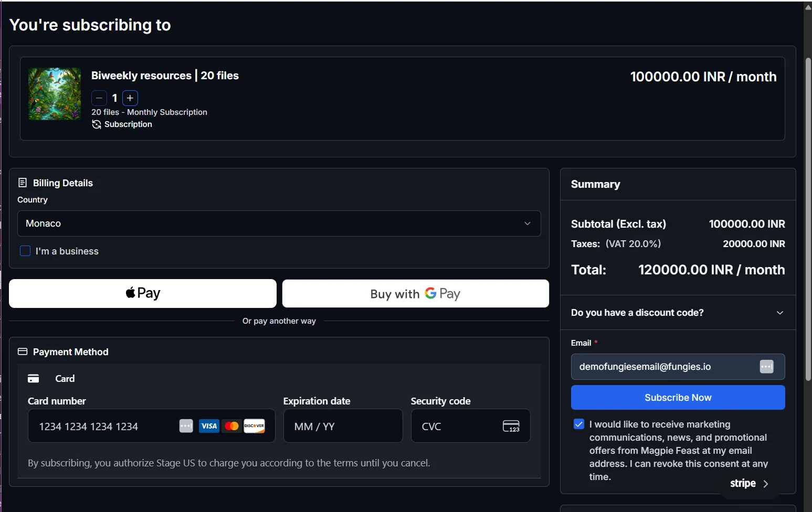Click the Subscribe Now button
Screen dimensions: 812x512
[x=678, y=398]
